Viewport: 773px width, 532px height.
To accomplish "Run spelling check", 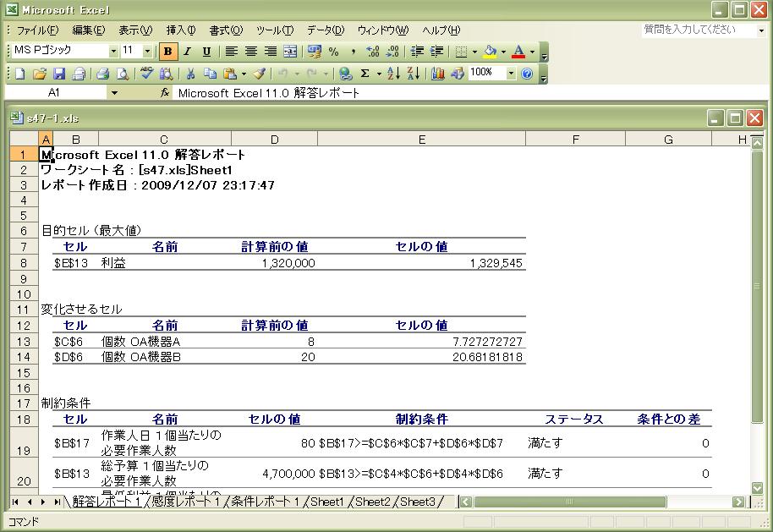I will (146, 74).
